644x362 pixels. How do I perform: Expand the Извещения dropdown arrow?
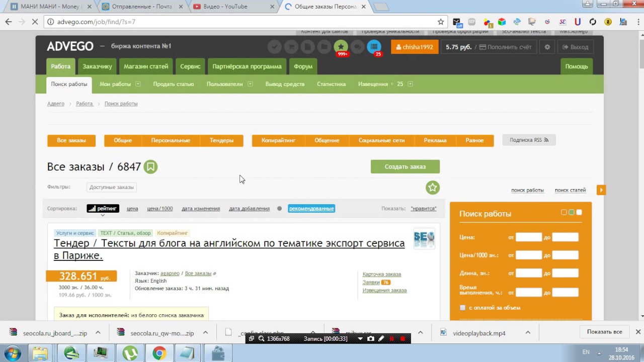[x=410, y=84]
